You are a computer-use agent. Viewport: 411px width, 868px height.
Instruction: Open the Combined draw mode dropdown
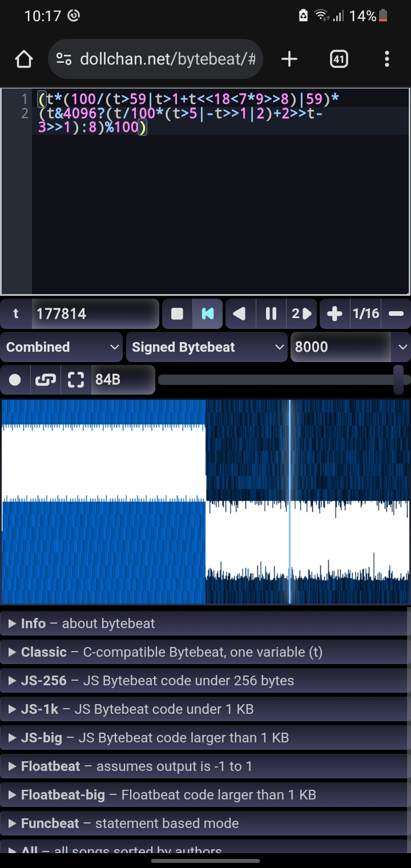click(61, 347)
